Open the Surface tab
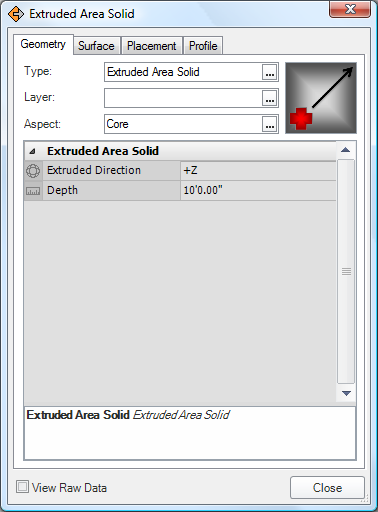378x512 pixels. (96, 46)
